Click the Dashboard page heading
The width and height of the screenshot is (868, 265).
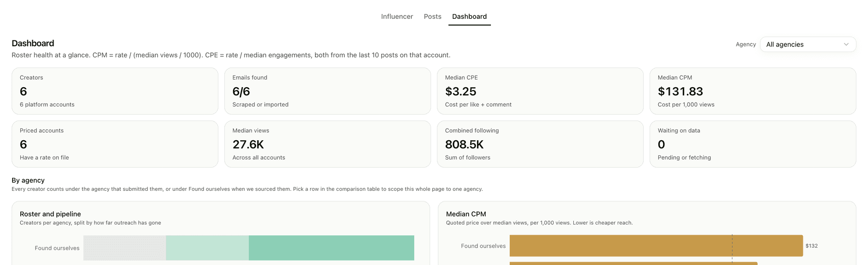(x=33, y=43)
